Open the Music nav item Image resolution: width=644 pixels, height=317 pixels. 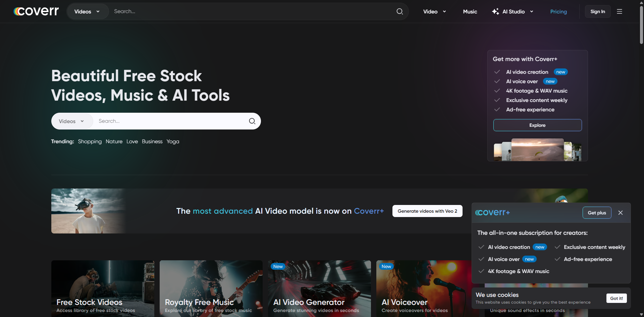coord(470,11)
